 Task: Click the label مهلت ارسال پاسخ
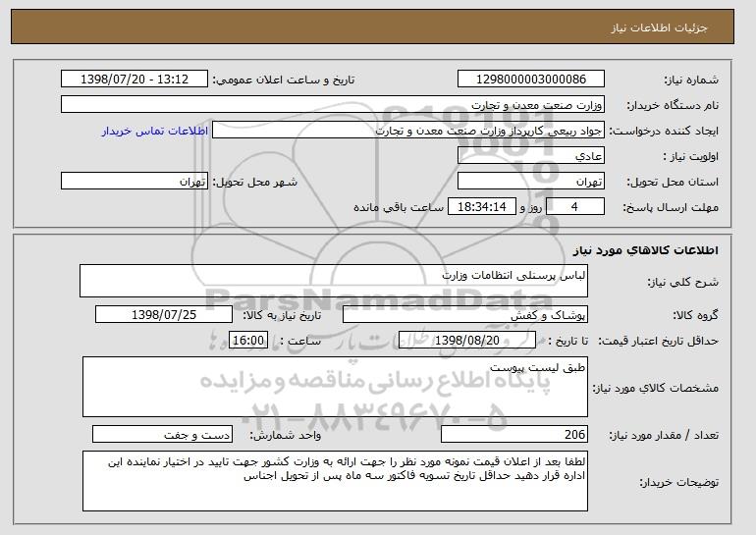pyautogui.click(x=671, y=207)
